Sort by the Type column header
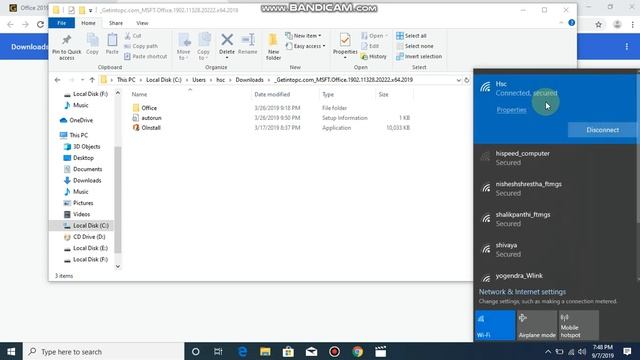640x360 pixels. [x=328, y=94]
